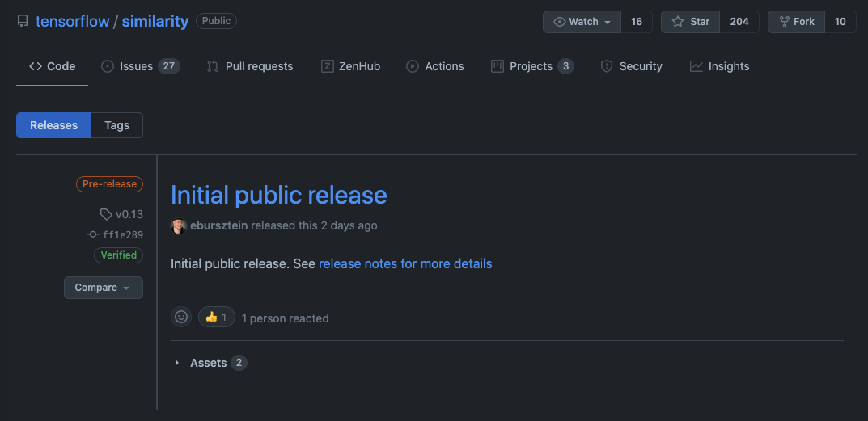Click the '2 days ago' timestamp
Screen dimensions: 868x421
point(349,225)
